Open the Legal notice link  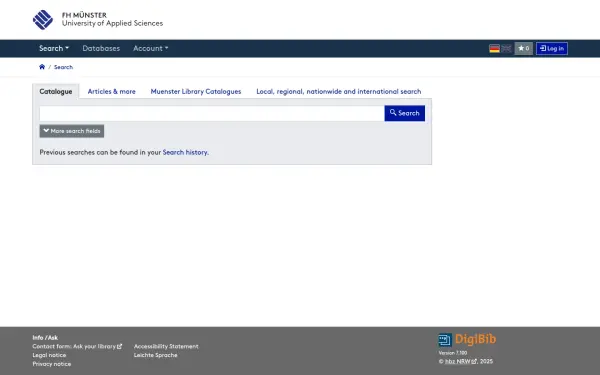pos(49,355)
